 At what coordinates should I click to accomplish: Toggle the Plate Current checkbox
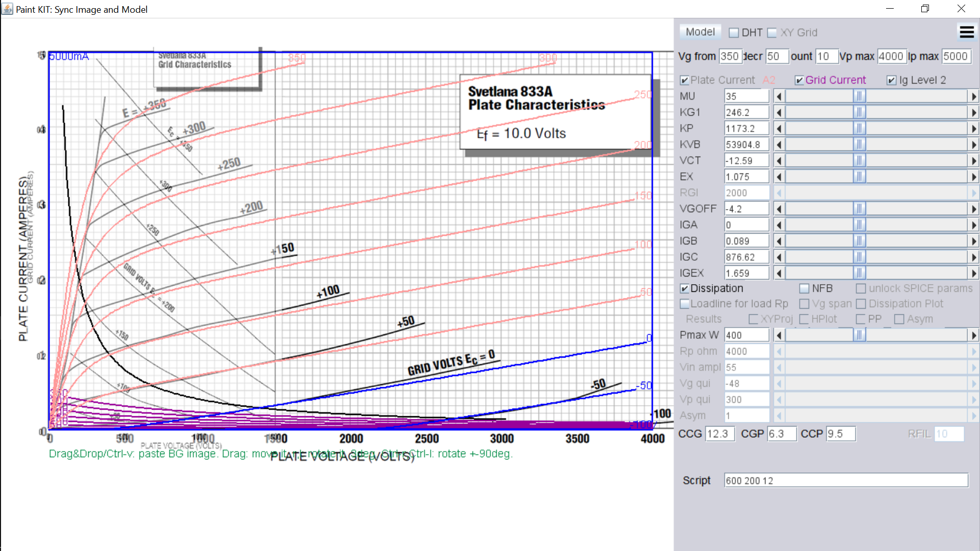(x=684, y=80)
